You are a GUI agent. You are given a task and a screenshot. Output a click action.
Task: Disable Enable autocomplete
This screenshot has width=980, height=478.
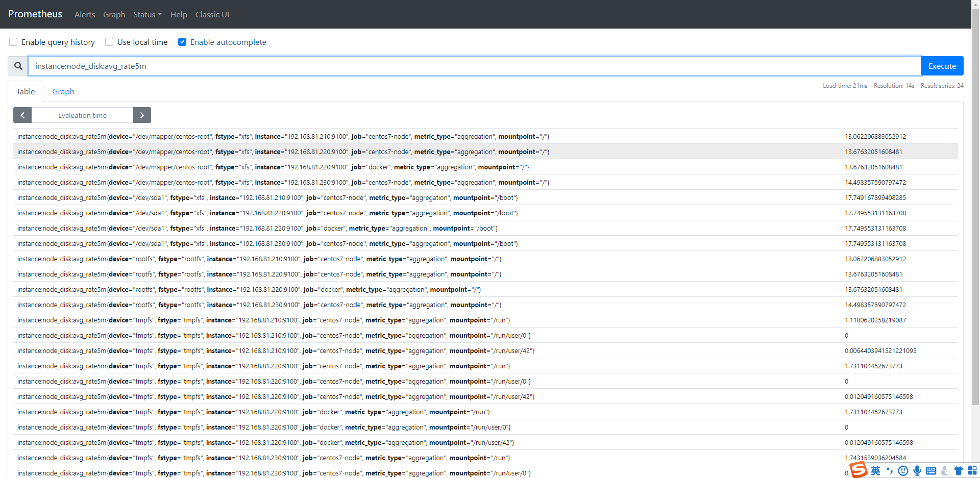click(182, 42)
